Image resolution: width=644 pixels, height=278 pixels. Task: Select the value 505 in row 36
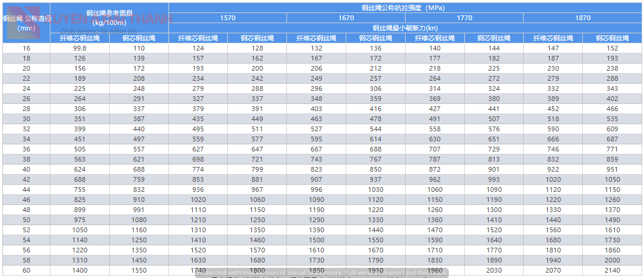(x=79, y=149)
